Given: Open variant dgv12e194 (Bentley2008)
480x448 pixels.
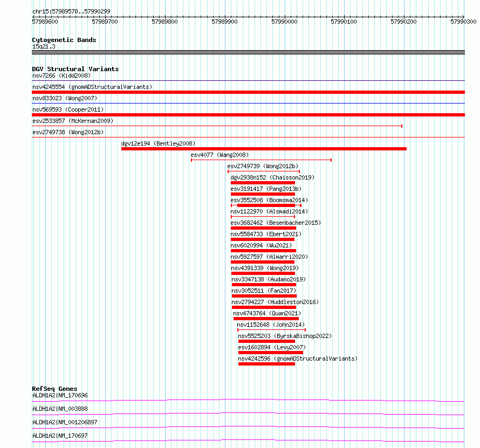Looking at the screenshot, I should tap(158, 143).
